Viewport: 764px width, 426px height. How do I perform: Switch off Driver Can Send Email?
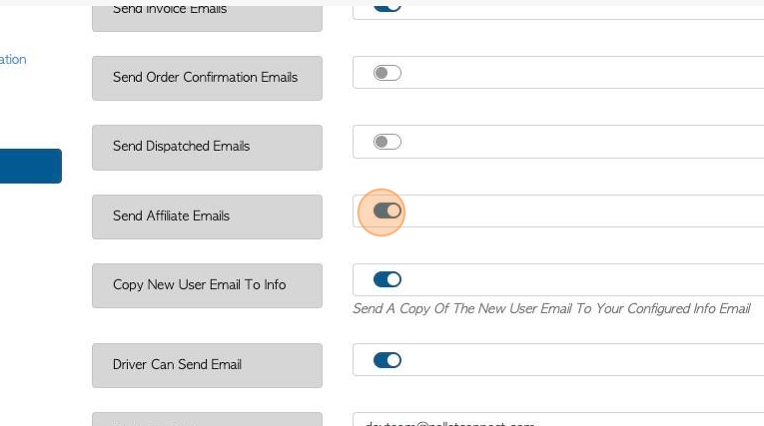(387, 360)
